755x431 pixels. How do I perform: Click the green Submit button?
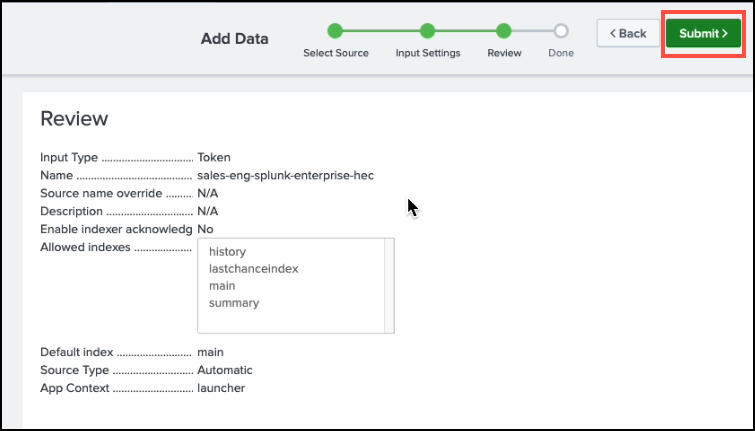click(703, 33)
